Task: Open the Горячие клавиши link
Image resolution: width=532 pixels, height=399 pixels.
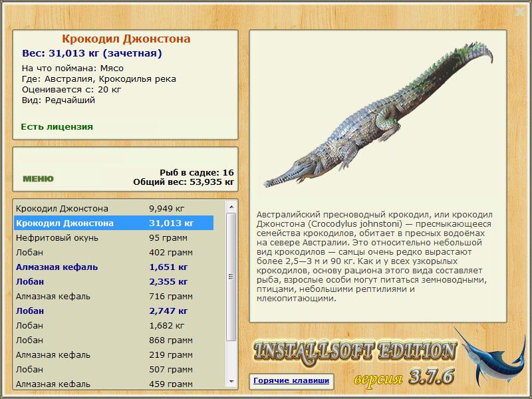Action: point(291,380)
